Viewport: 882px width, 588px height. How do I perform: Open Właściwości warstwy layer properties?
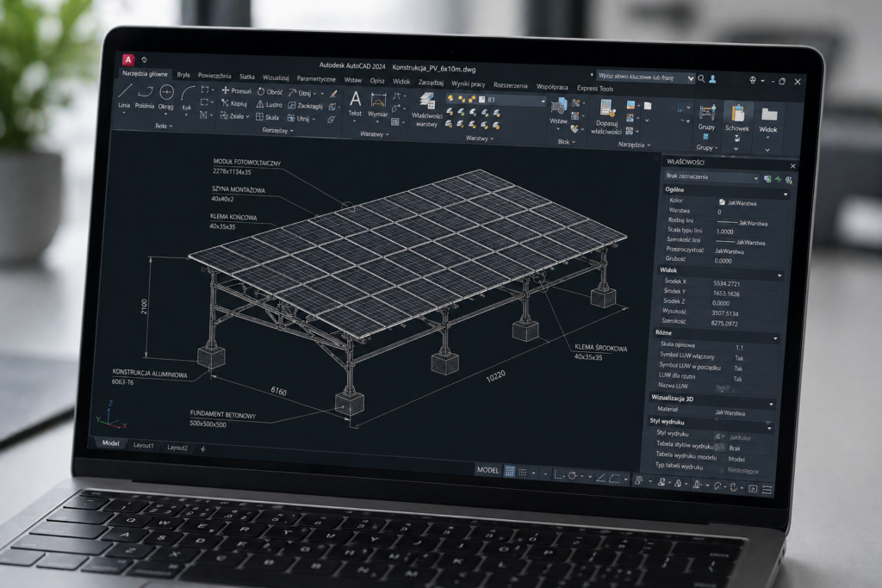427,110
